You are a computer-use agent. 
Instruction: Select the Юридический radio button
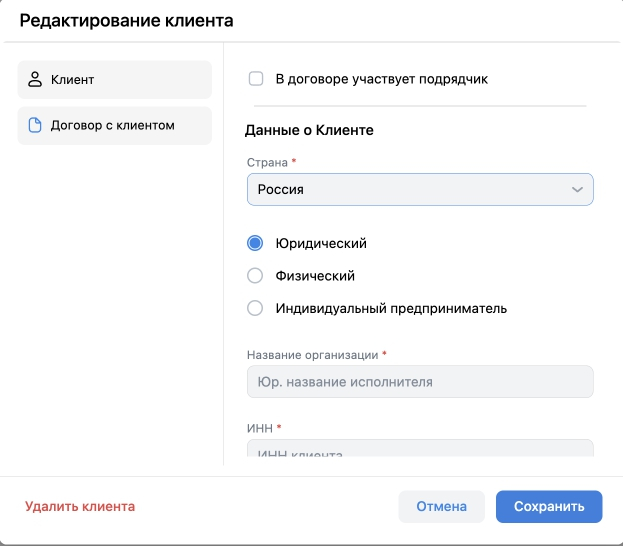pos(255,243)
